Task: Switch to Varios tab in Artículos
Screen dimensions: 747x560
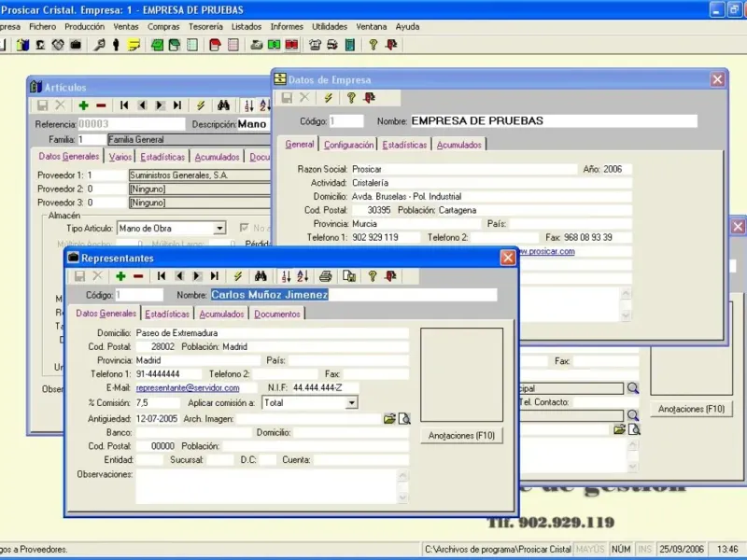Action: tap(120, 157)
